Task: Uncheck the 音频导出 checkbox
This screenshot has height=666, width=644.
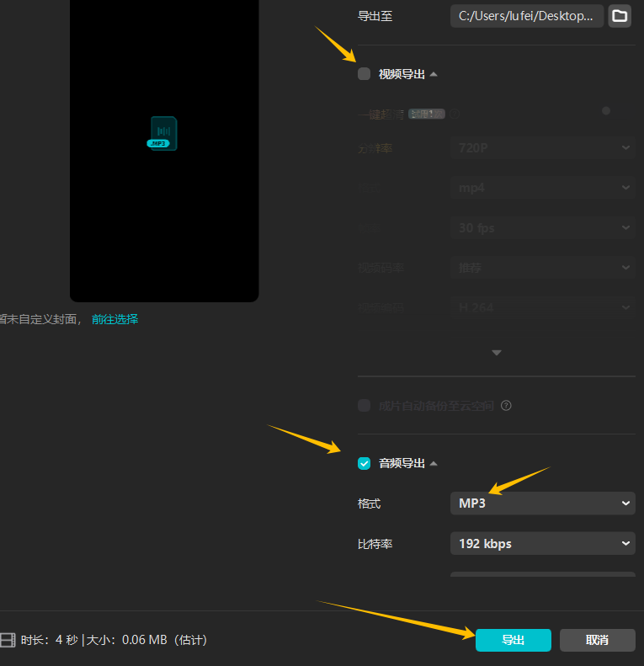Action: [365, 463]
